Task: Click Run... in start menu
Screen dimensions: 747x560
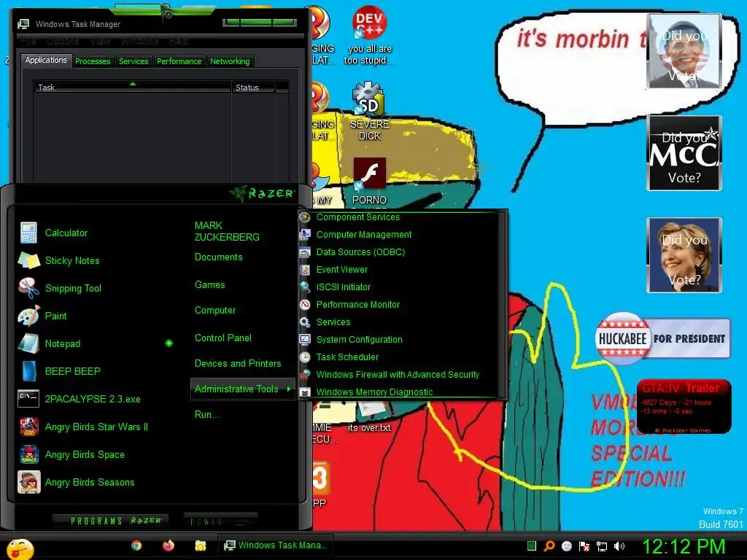Action: (206, 414)
